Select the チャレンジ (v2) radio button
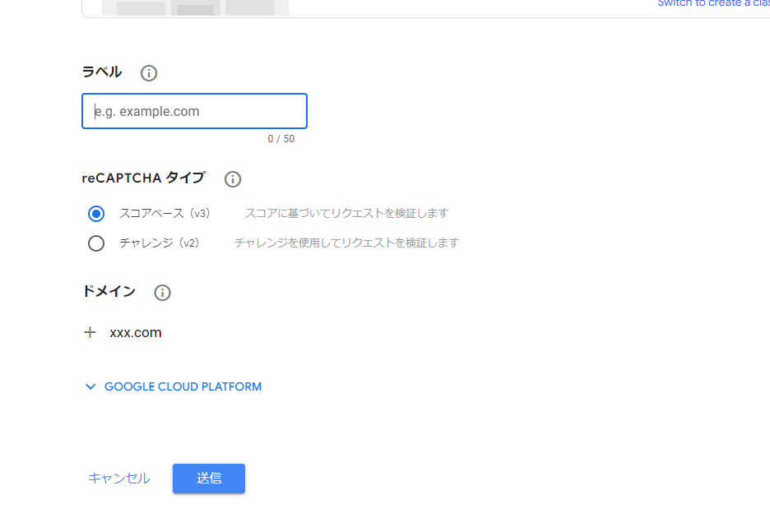The width and height of the screenshot is (770, 532). [x=96, y=243]
